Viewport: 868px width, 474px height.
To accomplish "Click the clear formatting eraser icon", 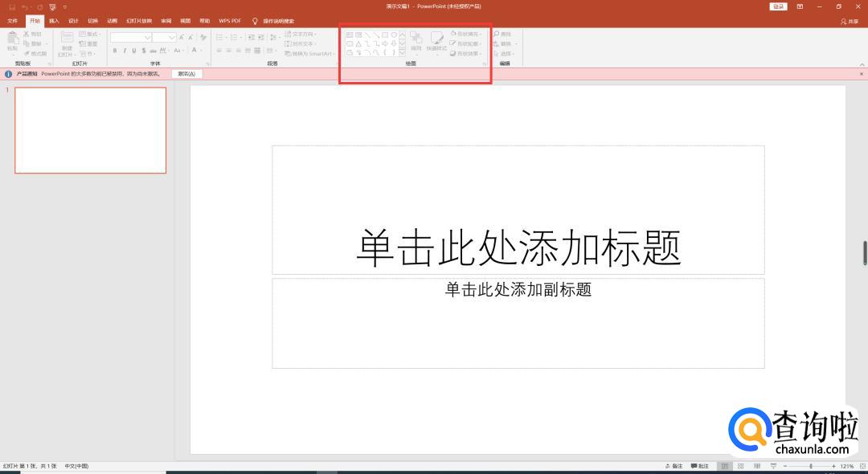I will [x=203, y=37].
